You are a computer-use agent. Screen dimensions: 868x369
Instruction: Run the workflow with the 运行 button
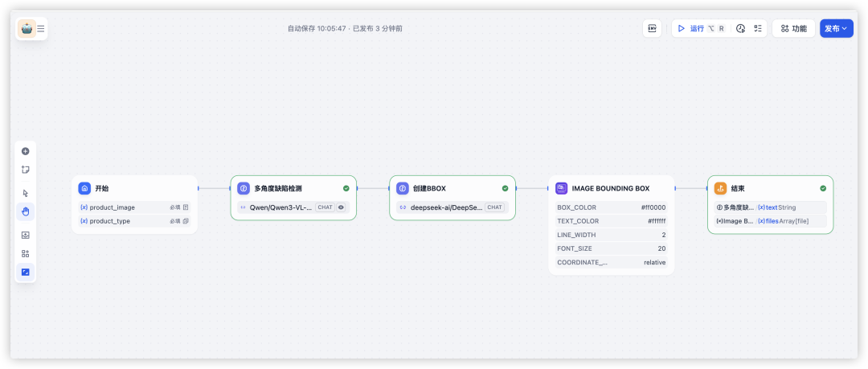tap(691, 28)
